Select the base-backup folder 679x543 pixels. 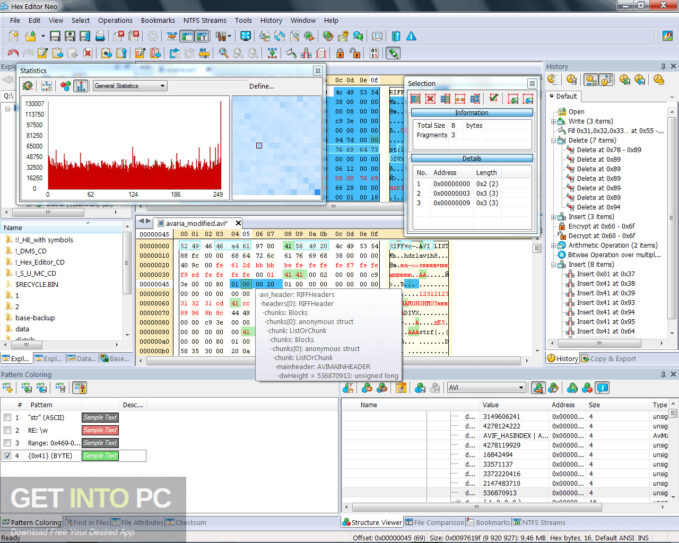pos(35,318)
